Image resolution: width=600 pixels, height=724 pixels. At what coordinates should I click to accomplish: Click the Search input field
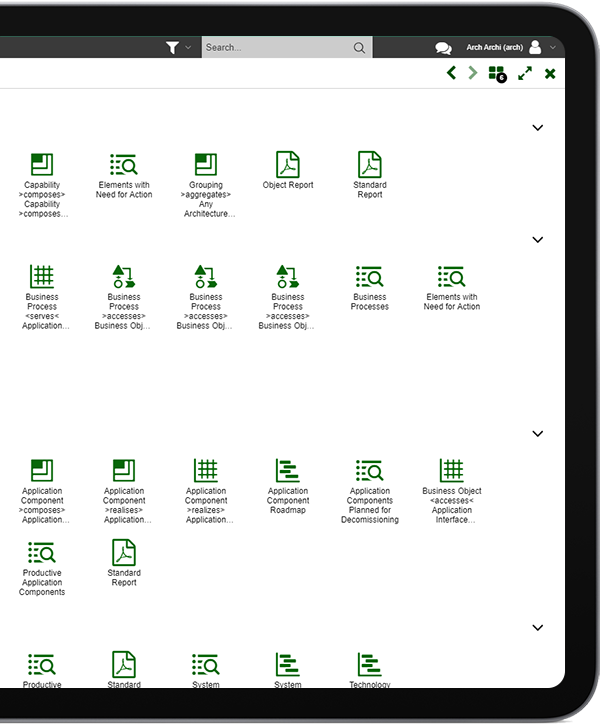coord(275,47)
